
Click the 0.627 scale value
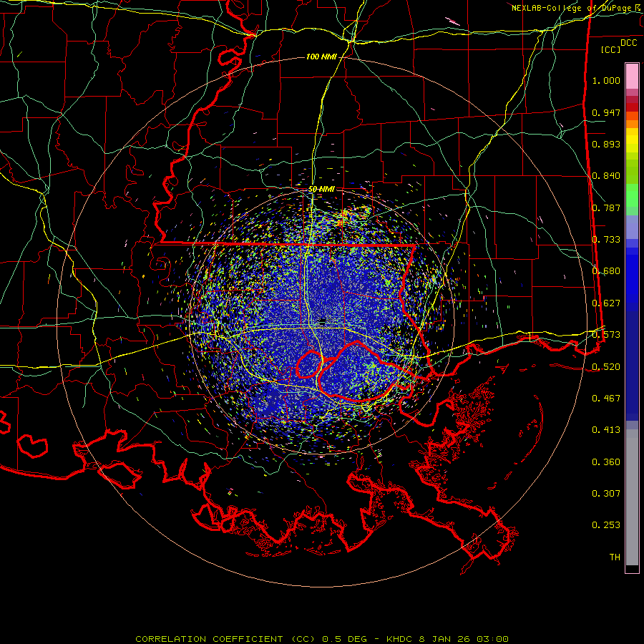pos(606,303)
